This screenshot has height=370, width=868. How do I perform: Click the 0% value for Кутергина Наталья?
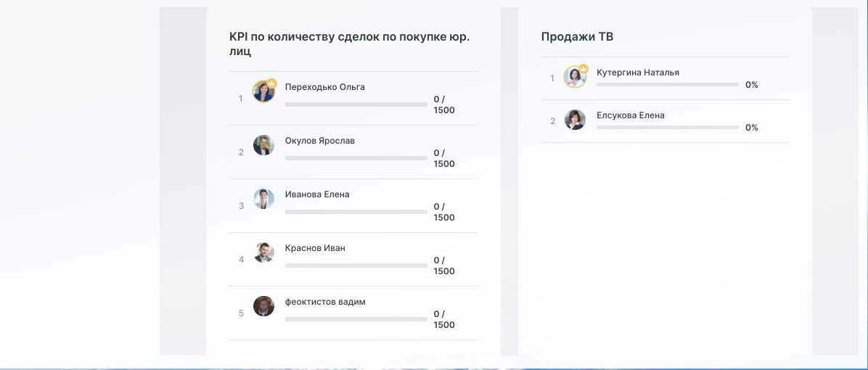(752, 85)
